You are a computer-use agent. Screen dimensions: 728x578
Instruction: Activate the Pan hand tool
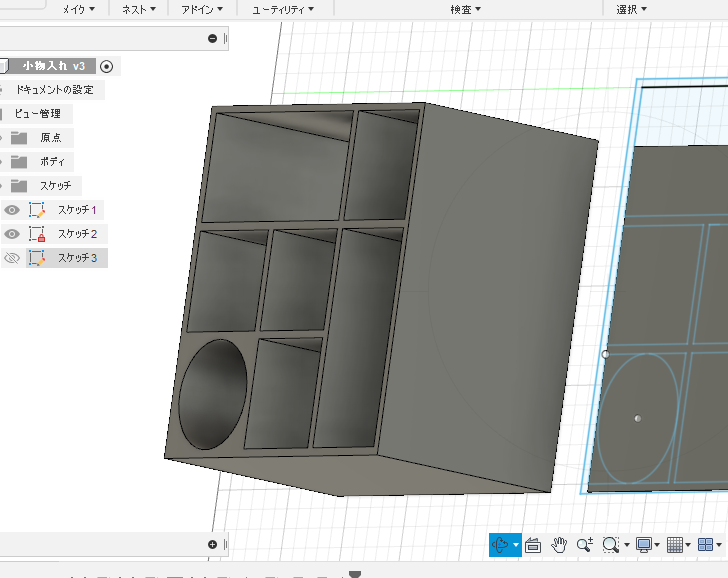[560, 545]
